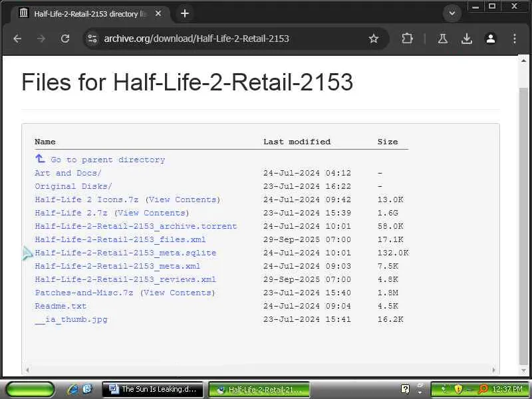Select Half-Life-2-Retail taskbar button
Screen dimensions: 532x399
click(x=259, y=390)
